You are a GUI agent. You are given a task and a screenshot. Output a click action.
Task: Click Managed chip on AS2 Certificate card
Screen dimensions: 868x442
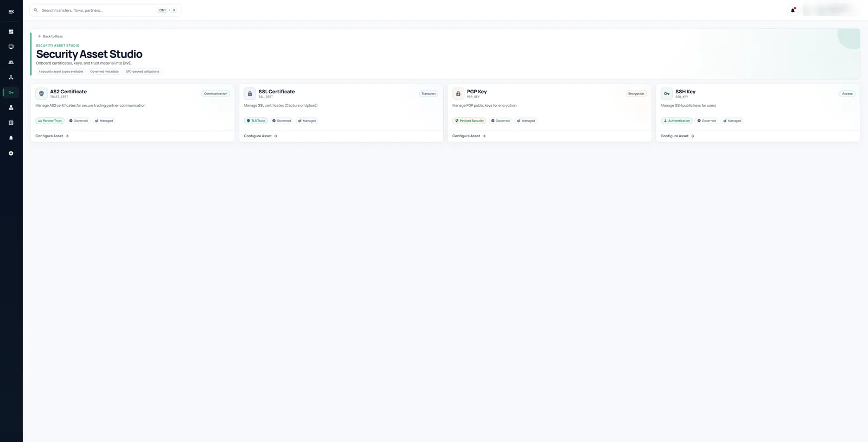pyautogui.click(x=104, y=121)
